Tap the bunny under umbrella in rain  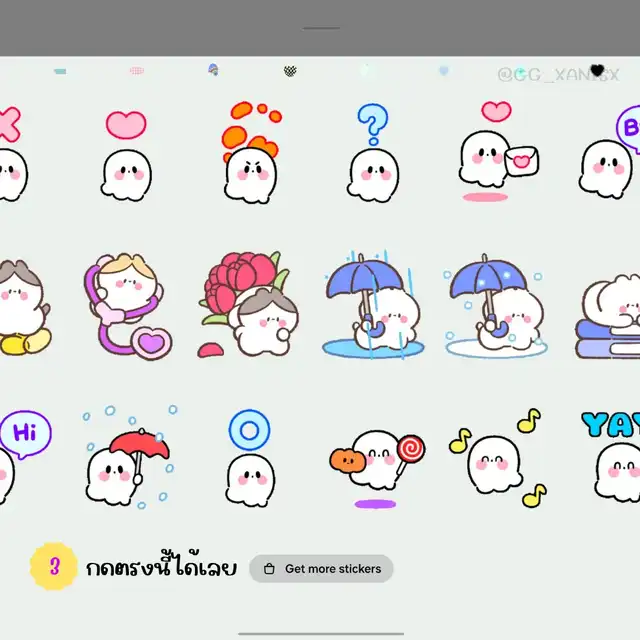tap(372, 305)
